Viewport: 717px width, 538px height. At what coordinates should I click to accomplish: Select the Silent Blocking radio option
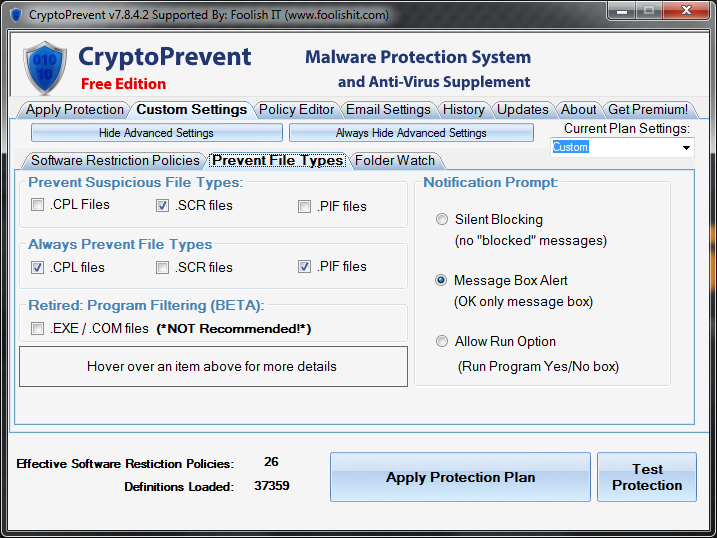442,219
